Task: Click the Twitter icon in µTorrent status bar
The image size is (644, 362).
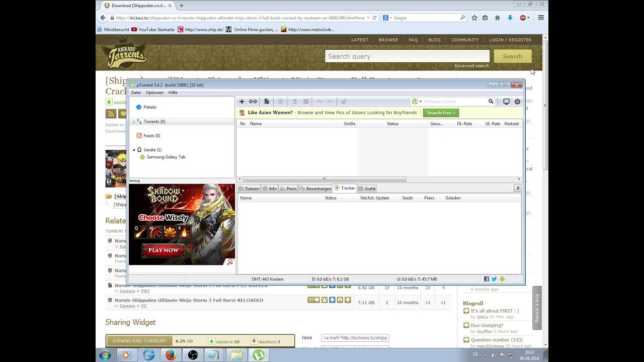Action: pyautogui.click(x=494, y=279)
